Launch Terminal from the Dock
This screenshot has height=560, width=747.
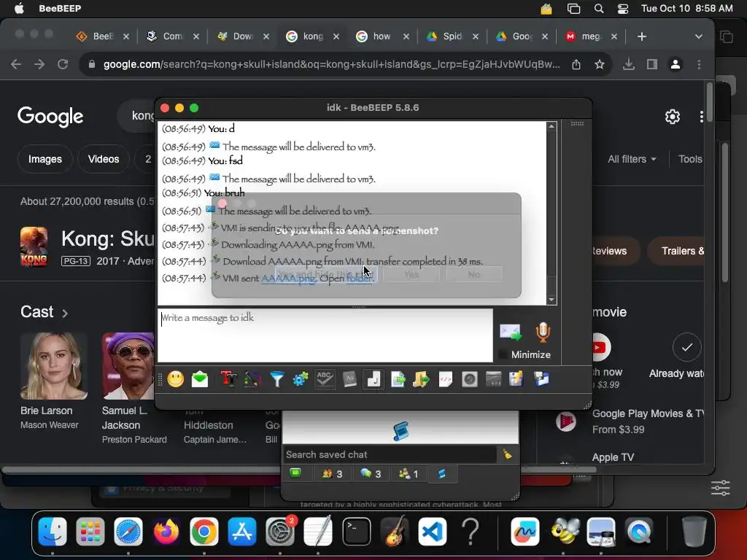point(356,532)
